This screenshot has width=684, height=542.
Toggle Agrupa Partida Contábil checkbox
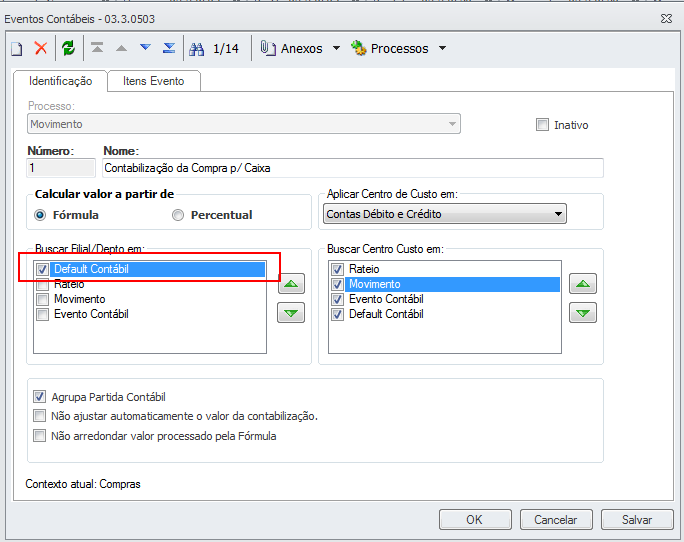click(39, 397)
